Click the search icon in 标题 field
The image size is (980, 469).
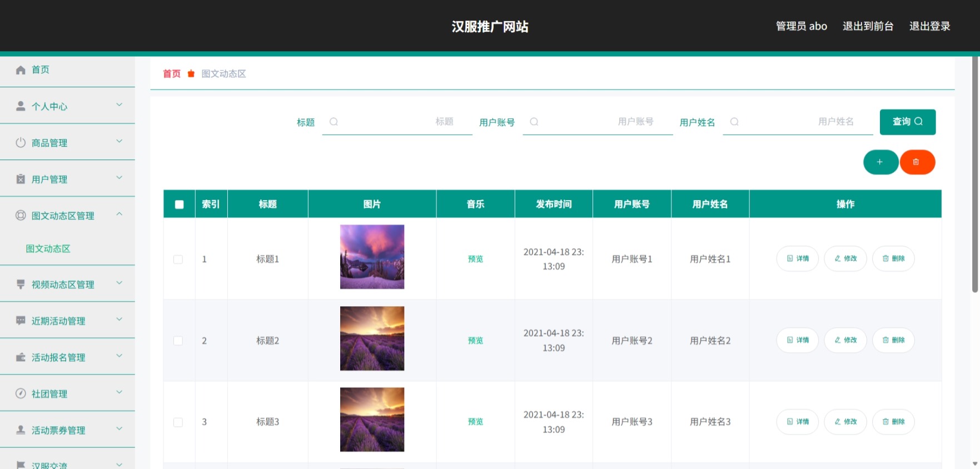(334, 122)
